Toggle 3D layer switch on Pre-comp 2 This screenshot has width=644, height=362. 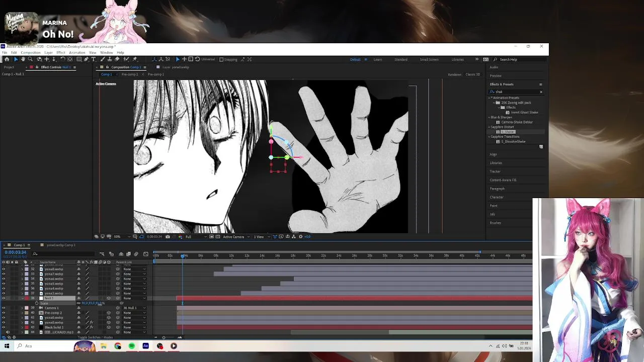tap(109, 313)
